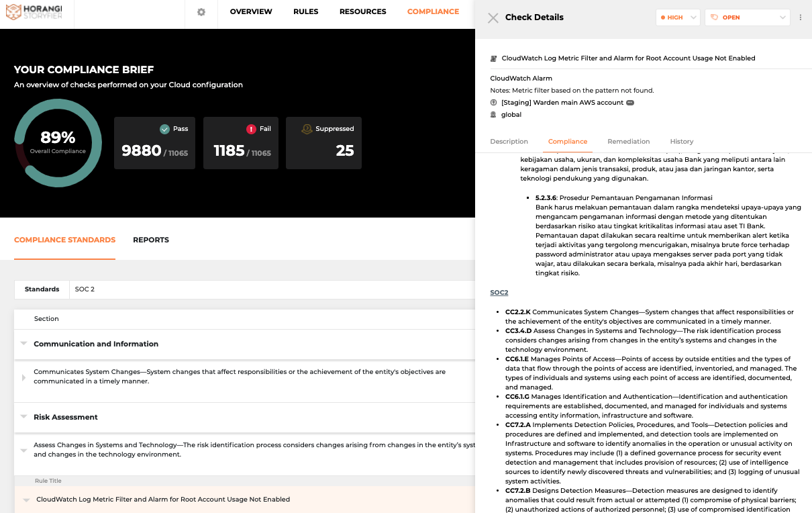Click the CC7.2.B control entry
Image resolution: width=812 pixels, height=513 pixels.
(x=651, y=500)
